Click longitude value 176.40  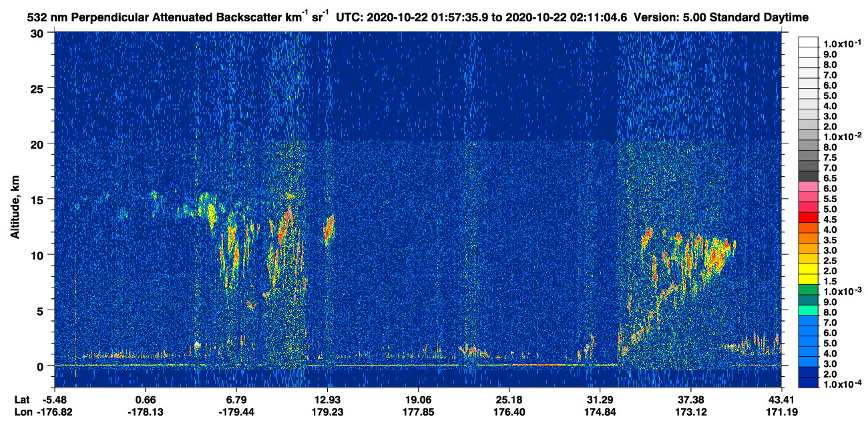(x=509, y=412)
